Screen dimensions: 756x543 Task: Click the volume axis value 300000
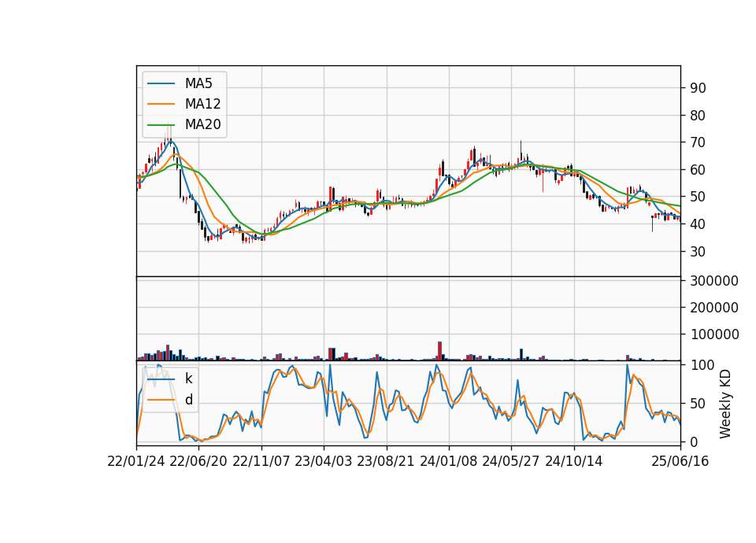[714, 281]
